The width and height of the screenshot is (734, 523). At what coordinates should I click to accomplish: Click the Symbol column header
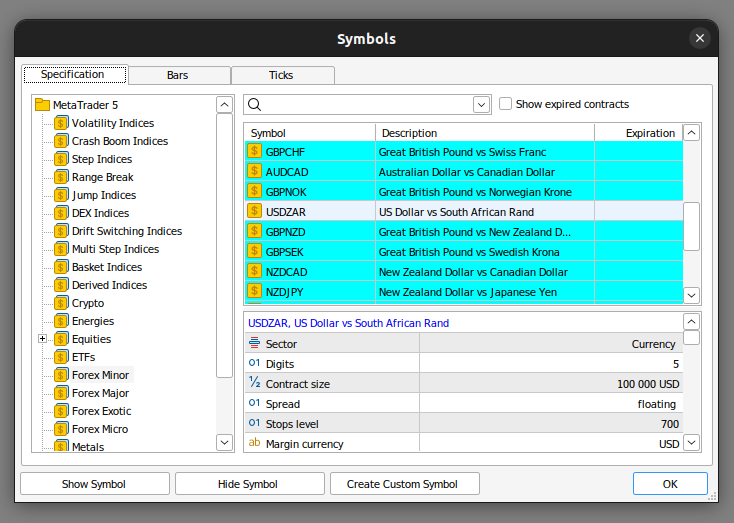point(310,133)
